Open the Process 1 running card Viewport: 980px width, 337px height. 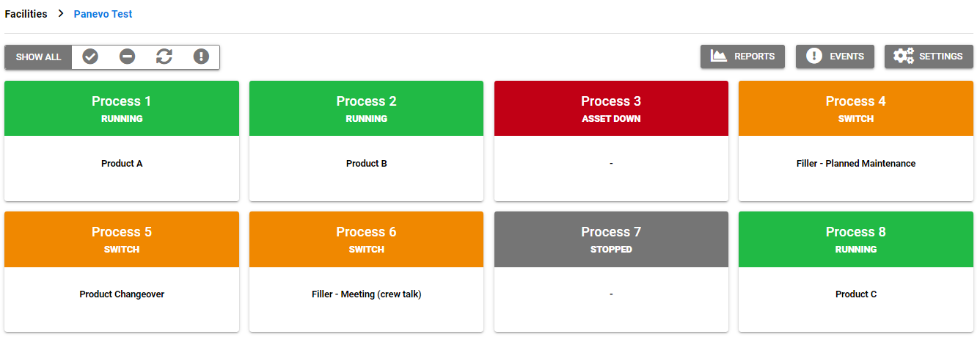[122, 141]
